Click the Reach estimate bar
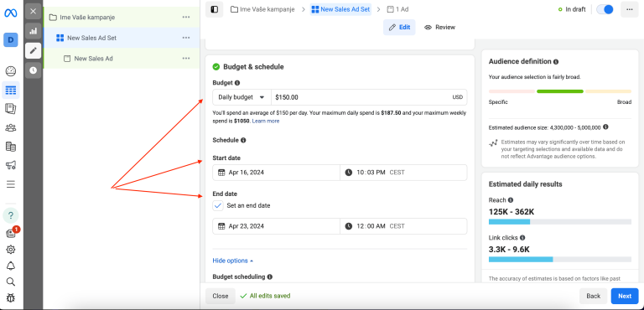 [x=560, y=222]
